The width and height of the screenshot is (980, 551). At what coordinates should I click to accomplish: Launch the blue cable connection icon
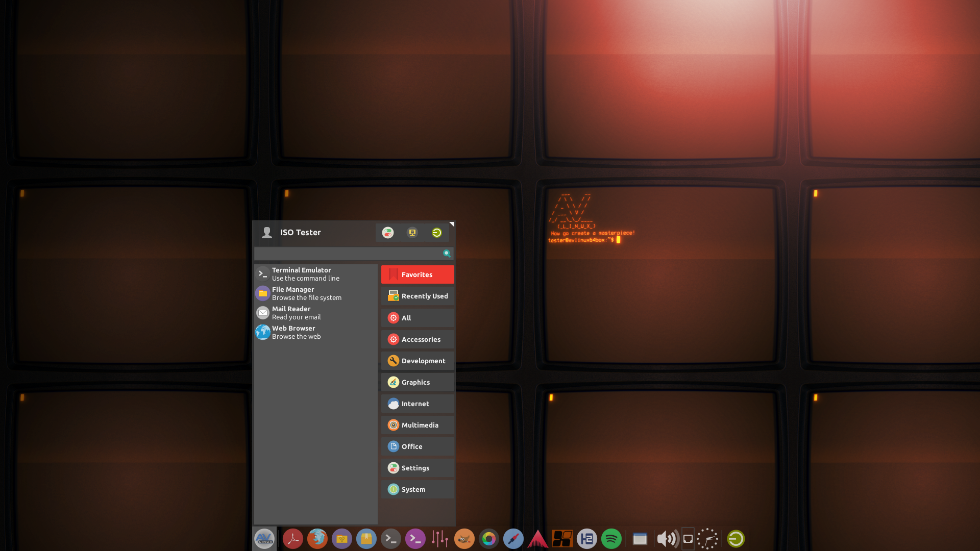[513, 539]
